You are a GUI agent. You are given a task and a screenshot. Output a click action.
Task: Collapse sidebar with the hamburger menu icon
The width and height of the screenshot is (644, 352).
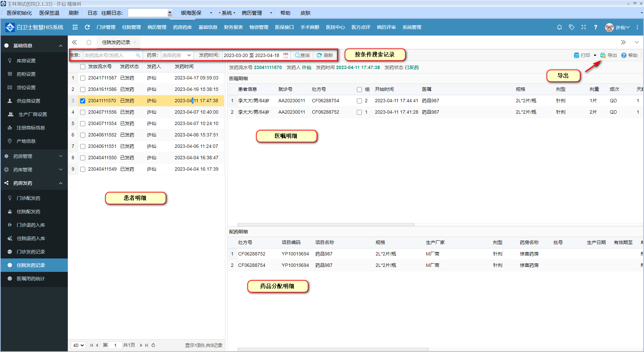coord(75,27)
